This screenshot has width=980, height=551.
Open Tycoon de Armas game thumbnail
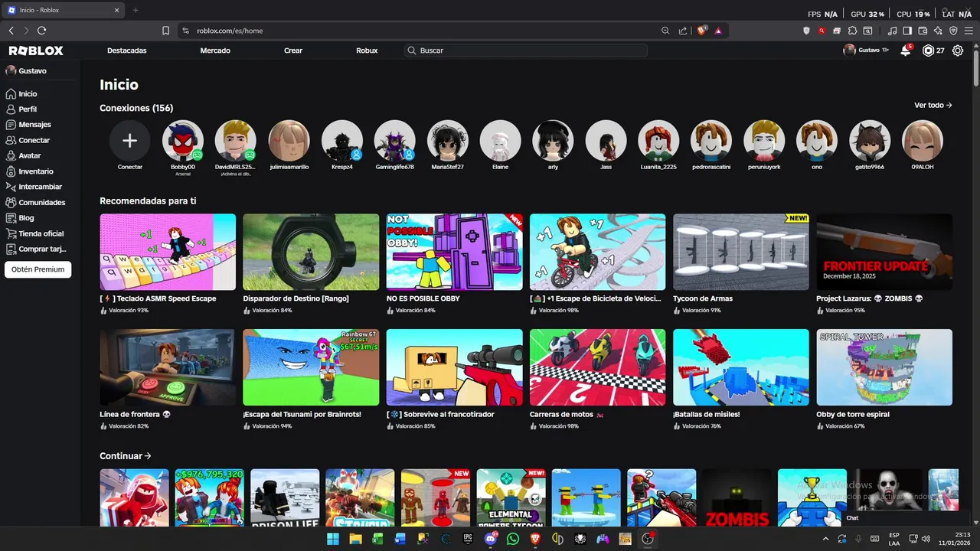tap(741, 252)
